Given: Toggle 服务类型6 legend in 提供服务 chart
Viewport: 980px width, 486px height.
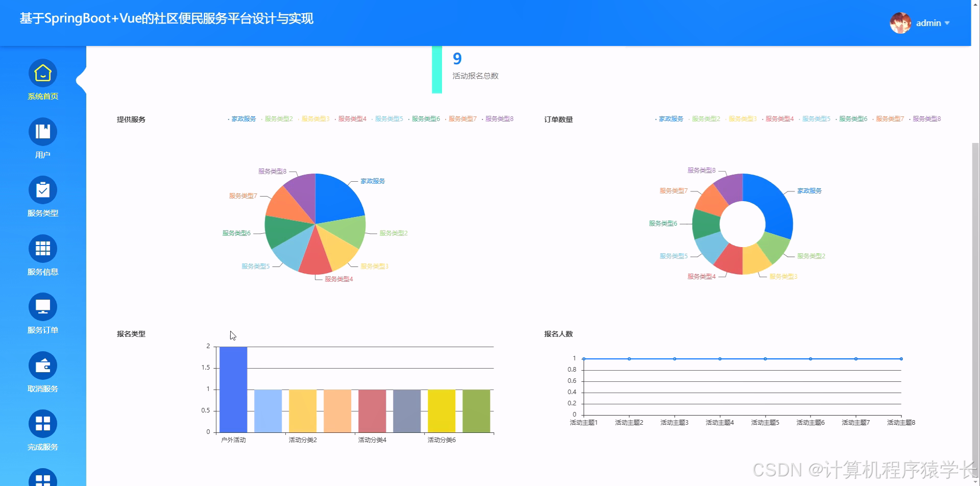Looking at the screenshot, I should [x=424, y=119].
